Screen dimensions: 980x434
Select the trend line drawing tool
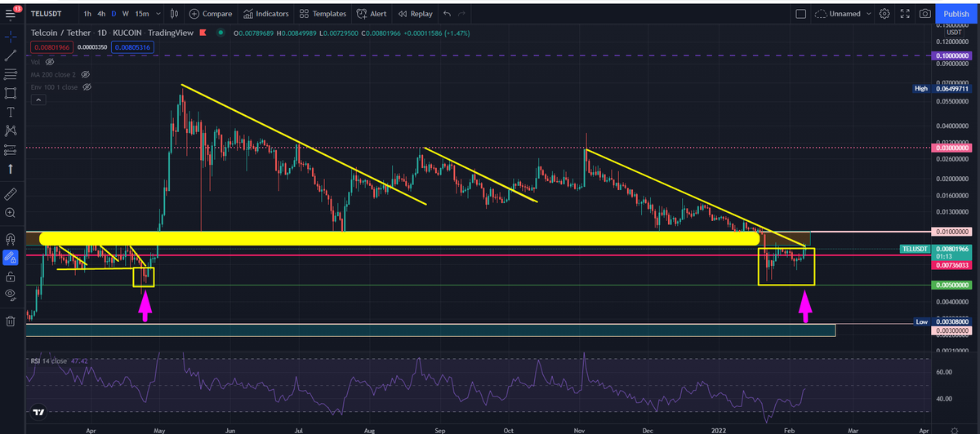point(11,55)
